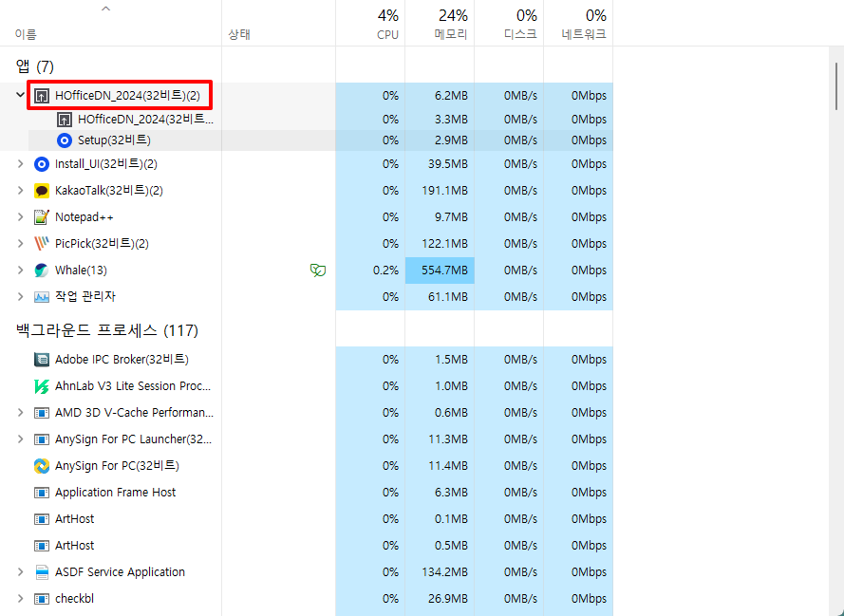This screenshot has width=844, height=616.
Task: Expand the AMD 3D V-Cache group
Action: pyautogui.click(x=21, y=413)
